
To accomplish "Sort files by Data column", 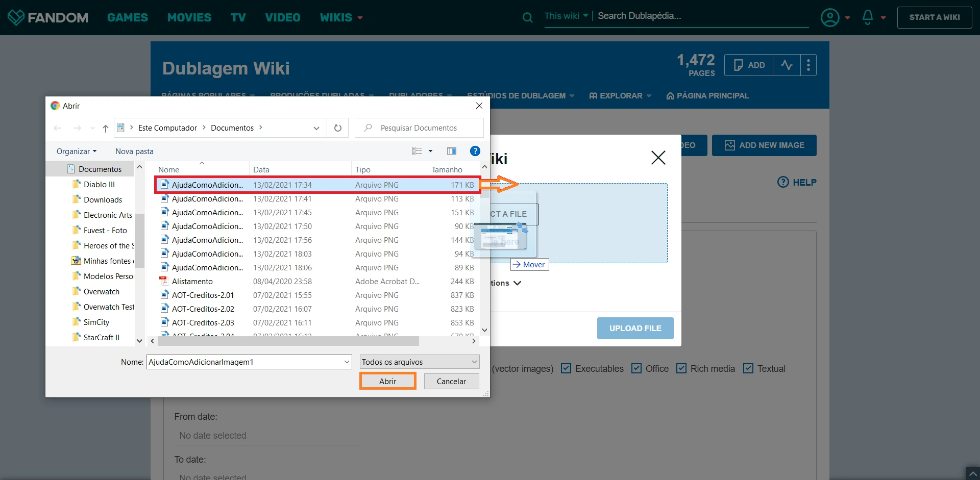I will [300, 169].
